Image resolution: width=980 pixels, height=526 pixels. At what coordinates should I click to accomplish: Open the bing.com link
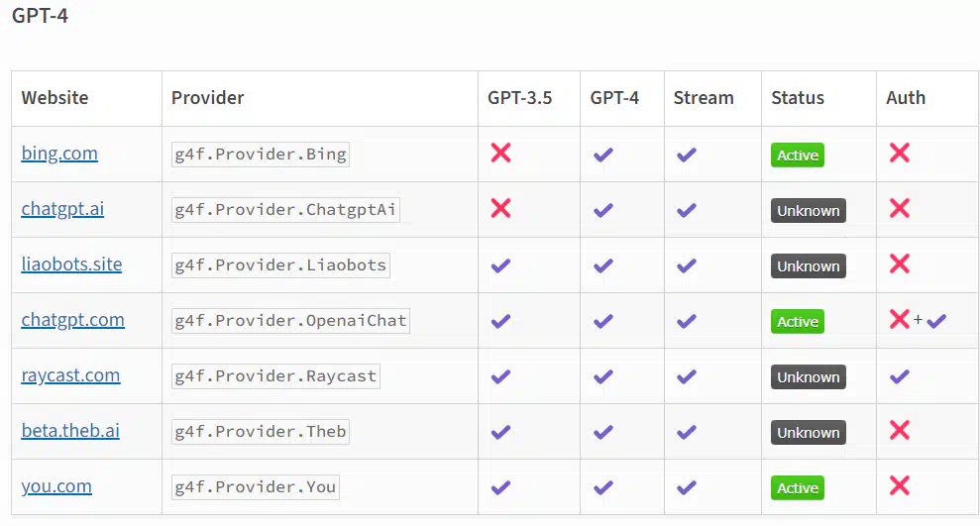coord(59,154)
